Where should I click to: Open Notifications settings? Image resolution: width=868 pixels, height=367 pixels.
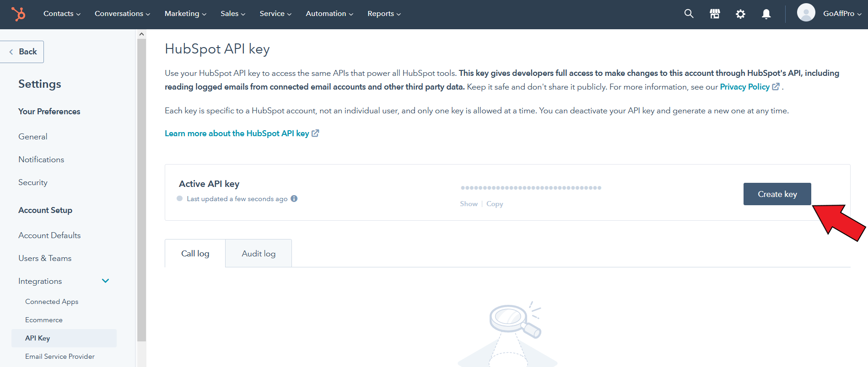coord(41,160)
